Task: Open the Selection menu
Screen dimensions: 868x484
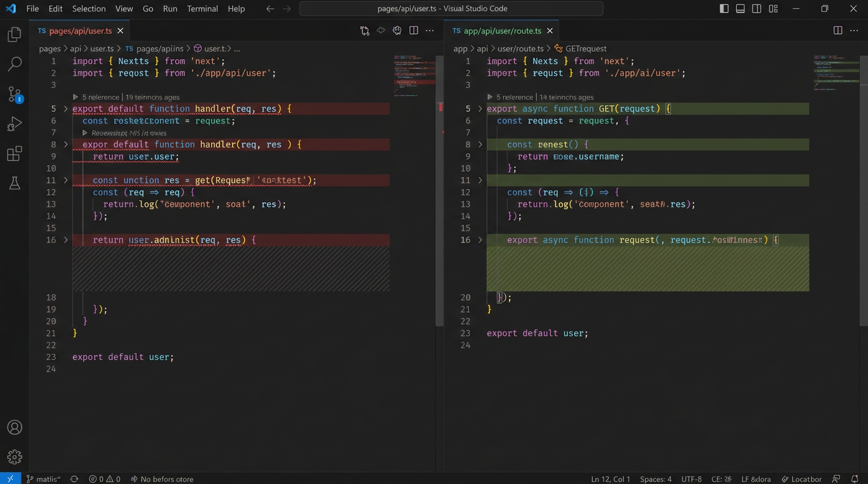Action: tap(89, 9)
